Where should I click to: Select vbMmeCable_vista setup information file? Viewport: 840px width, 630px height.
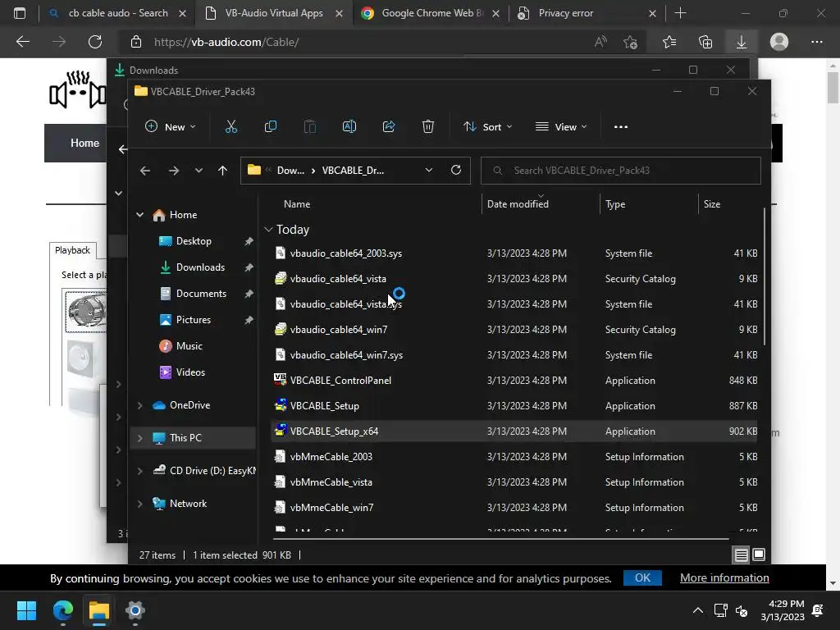331,482
